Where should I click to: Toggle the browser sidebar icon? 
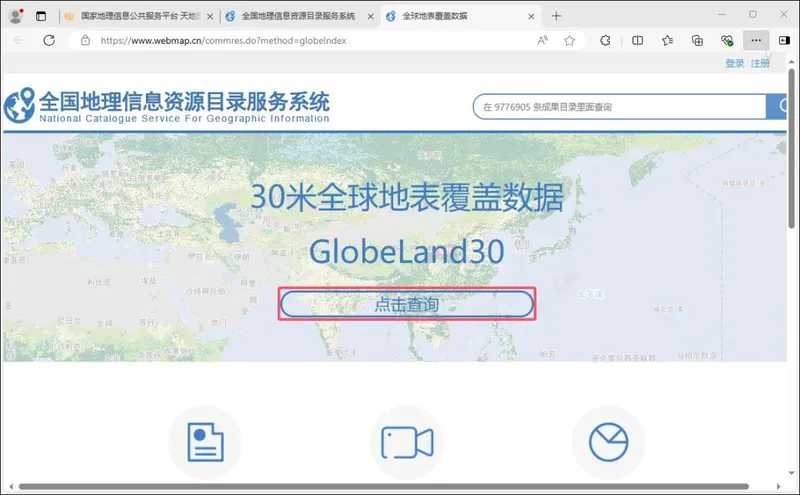784,40
